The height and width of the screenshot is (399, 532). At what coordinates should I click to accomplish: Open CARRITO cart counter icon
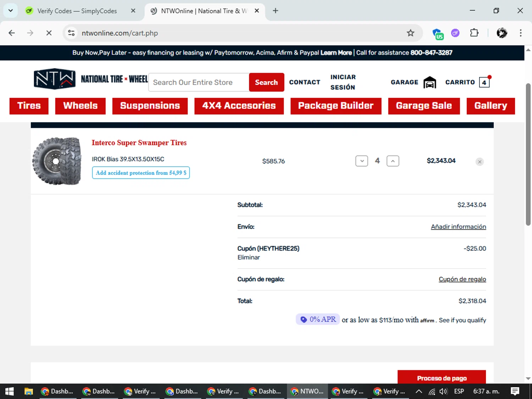point(484,82)
